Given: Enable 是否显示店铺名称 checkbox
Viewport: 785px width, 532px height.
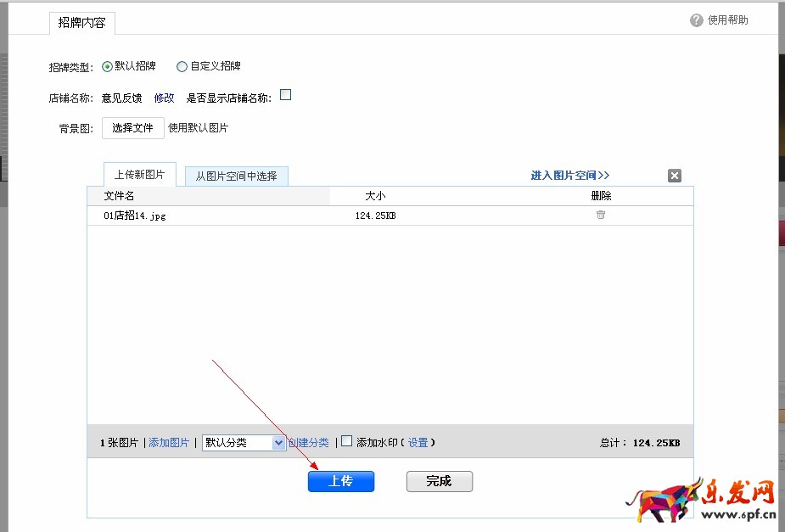Looking at the screenshot, I should pos(285,95).
